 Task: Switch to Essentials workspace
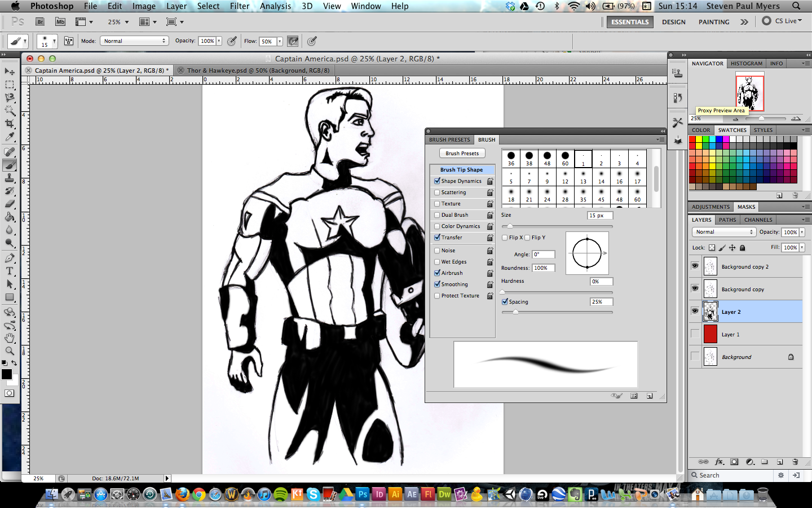pyautogui.click(x=630, y=22)
